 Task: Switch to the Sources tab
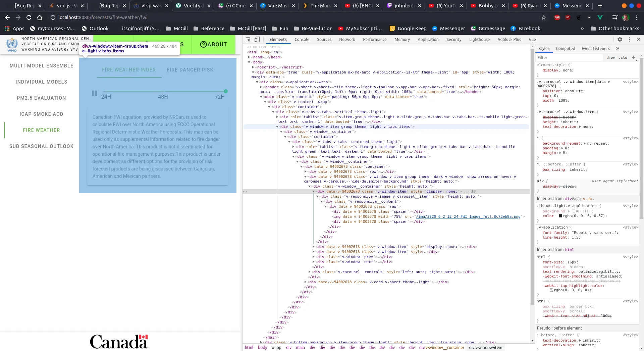pos(324,39)
